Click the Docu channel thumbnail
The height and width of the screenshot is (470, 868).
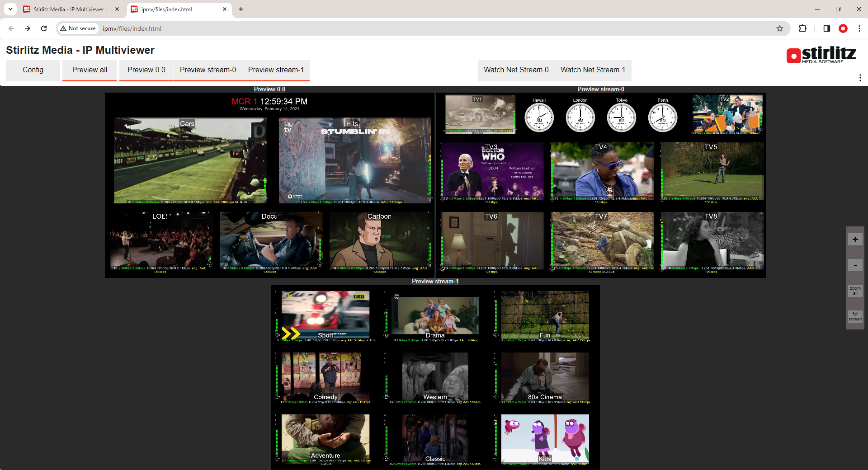[x=271, y=241]
